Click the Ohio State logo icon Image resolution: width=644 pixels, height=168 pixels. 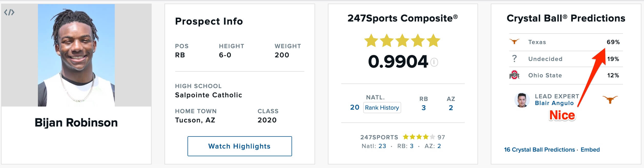click(514, 75)
